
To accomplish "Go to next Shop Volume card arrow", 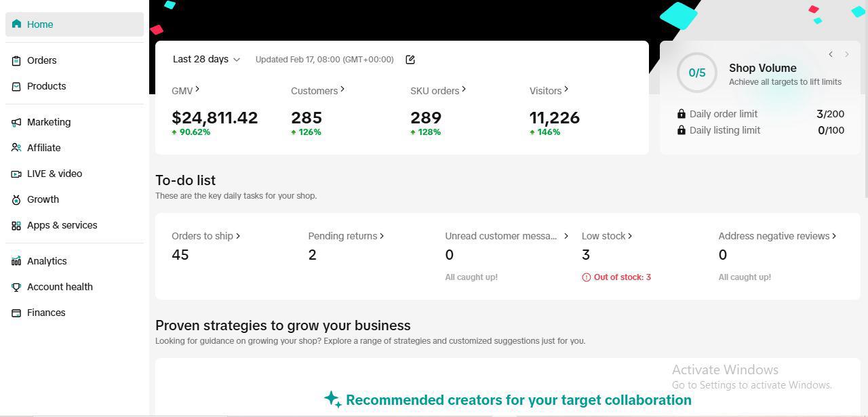I will (847, 54).
